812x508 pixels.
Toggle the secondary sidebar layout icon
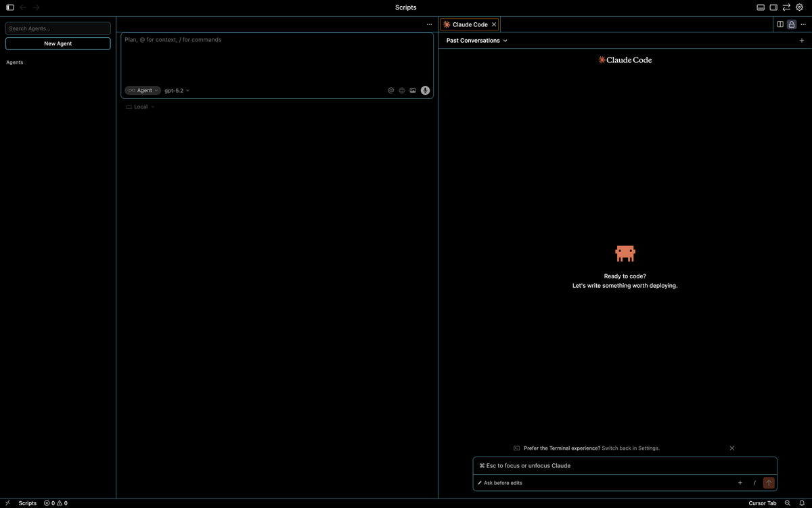(x=773, y=7)
